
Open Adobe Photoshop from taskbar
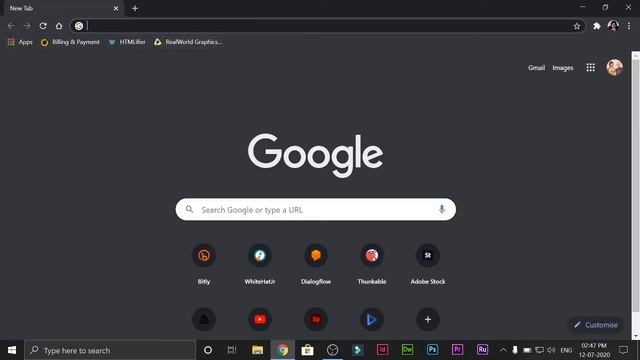(x=432, y=350)
